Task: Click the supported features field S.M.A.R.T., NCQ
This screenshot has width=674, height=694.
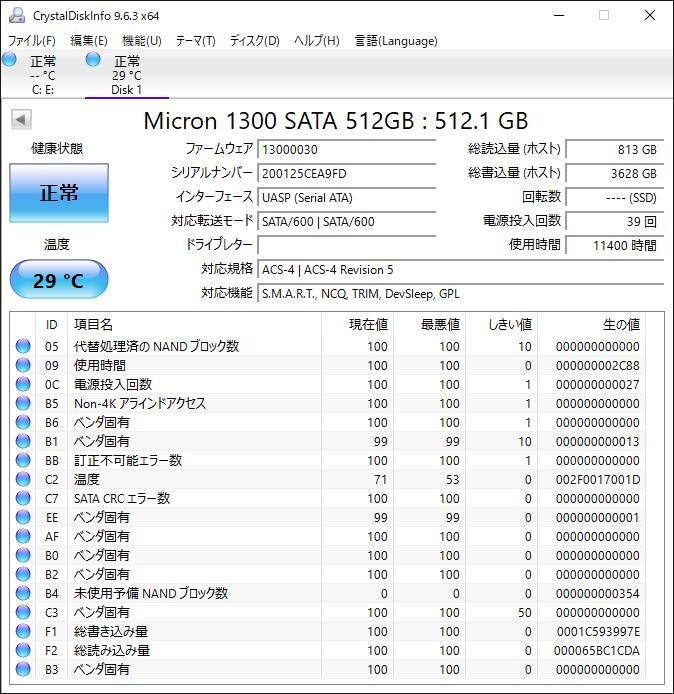Action: (x=461, y=293)
